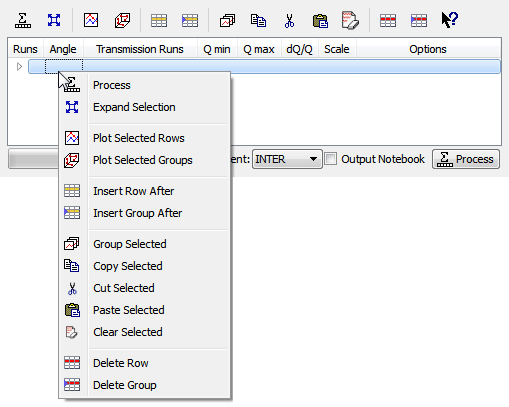Image resolution: width=509 pixels, height=407 pixels.
Task: Click the dQ/Q column header
Action: click(299, 49)
